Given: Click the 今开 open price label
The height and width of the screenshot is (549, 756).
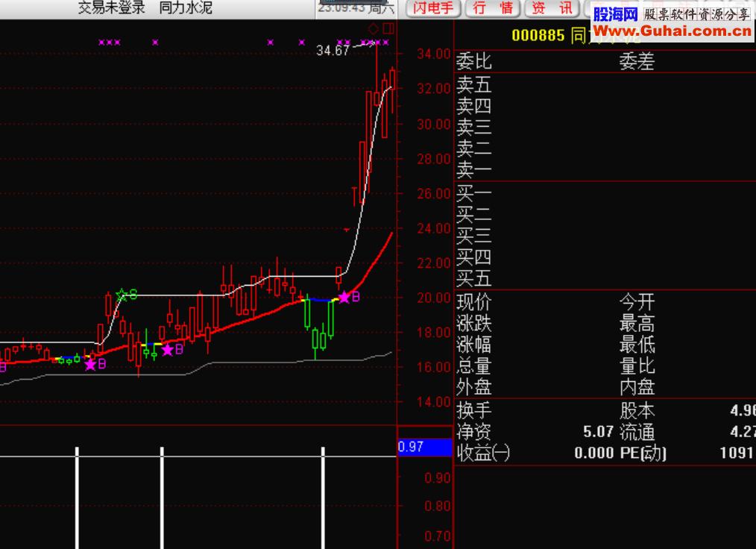Looking at the screenshot, I should point(637,303).
